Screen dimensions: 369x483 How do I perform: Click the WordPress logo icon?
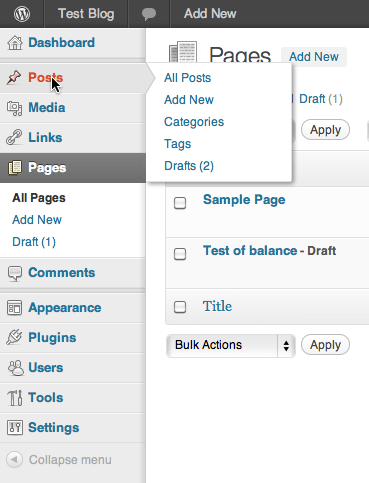coord(22,14)
